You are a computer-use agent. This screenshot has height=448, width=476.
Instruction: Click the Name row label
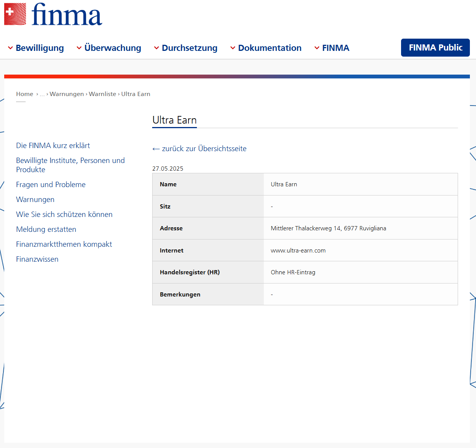click(x=168, y=184)
